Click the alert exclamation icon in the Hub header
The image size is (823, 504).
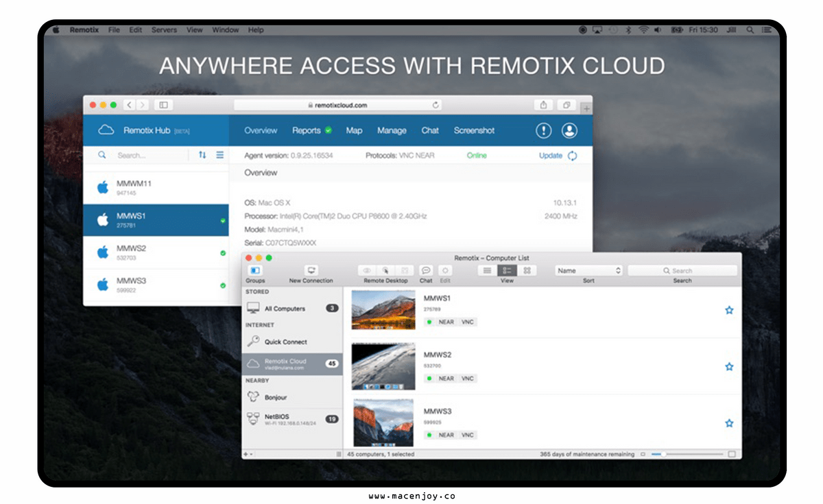tap(544, 130)
